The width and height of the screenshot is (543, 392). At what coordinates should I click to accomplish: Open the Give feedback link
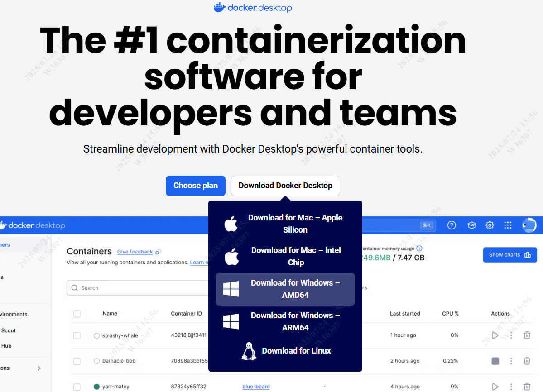(x=135, y=252)
